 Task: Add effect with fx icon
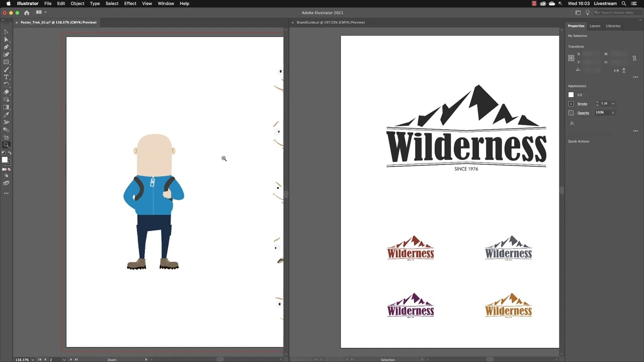572,123
